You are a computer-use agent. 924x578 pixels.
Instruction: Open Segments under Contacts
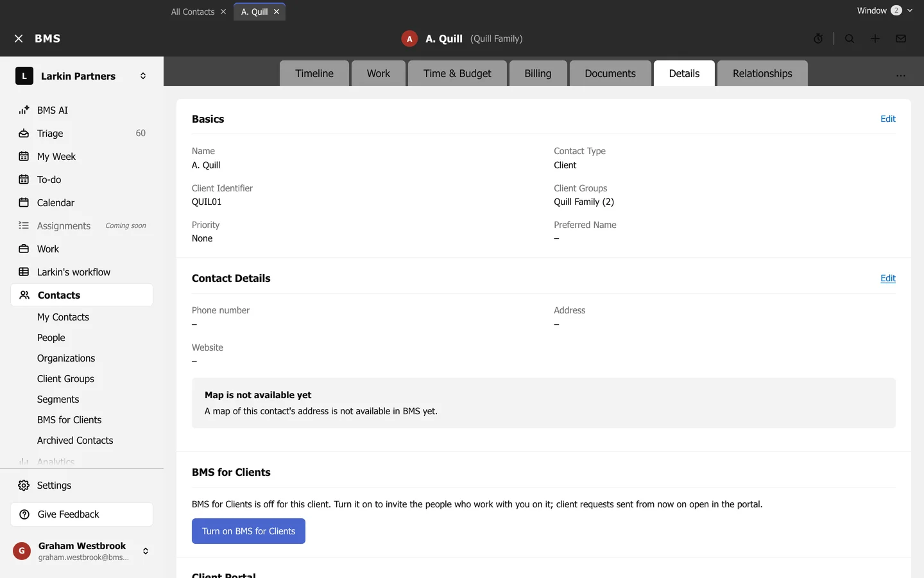pos(58,399)
